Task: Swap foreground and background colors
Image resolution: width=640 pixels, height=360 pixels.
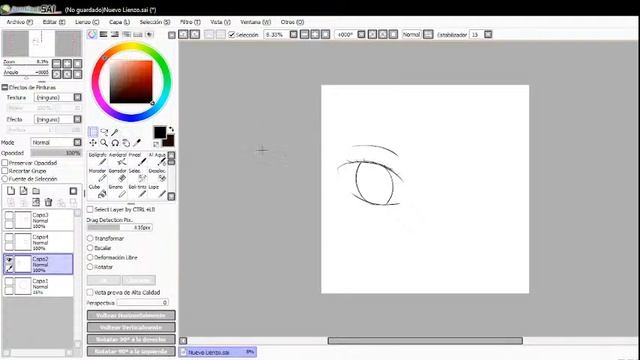Action: click(171, 129)
